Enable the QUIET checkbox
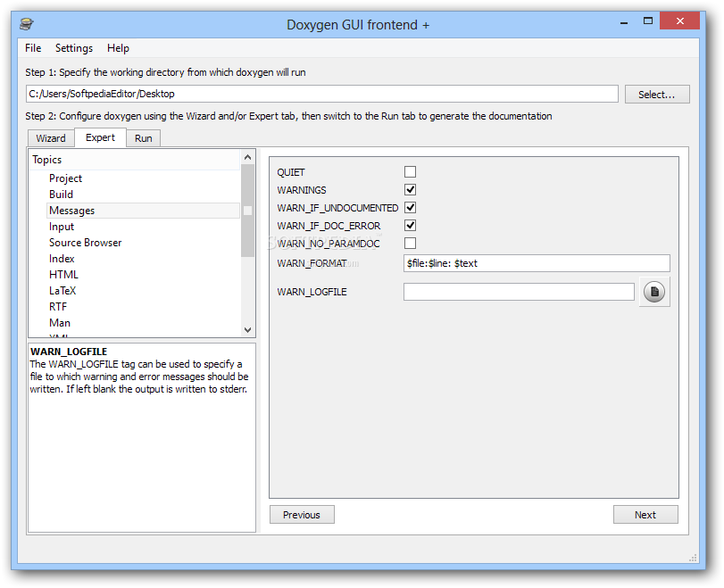724x588 pixels. pos(410,171)
